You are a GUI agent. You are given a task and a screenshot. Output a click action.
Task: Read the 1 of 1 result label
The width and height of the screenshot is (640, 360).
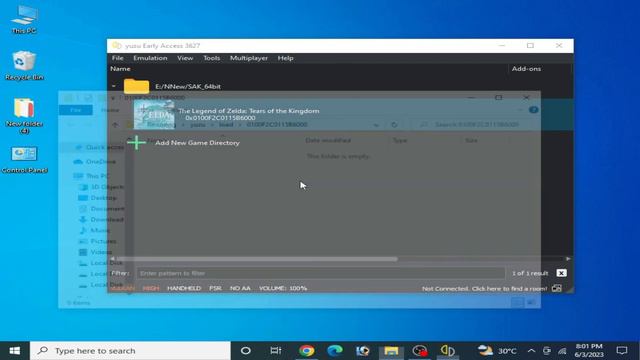click(x=530, y=273)
